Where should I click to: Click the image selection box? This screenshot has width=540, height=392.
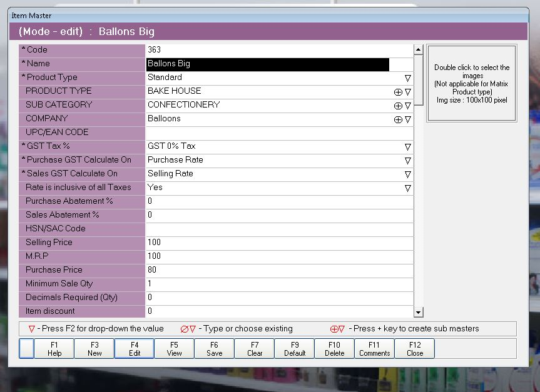[x=471, y=83]
